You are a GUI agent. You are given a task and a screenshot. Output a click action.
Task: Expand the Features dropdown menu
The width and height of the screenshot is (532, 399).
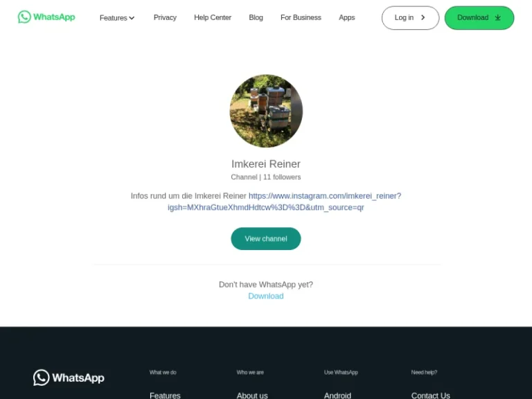tap(117, 17)
